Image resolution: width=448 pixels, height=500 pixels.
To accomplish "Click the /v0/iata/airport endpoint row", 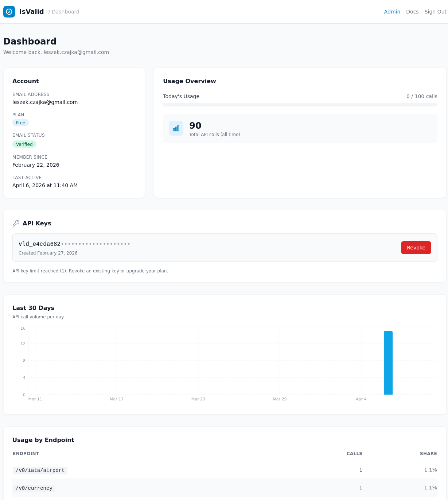I will [x=225, y=470].
